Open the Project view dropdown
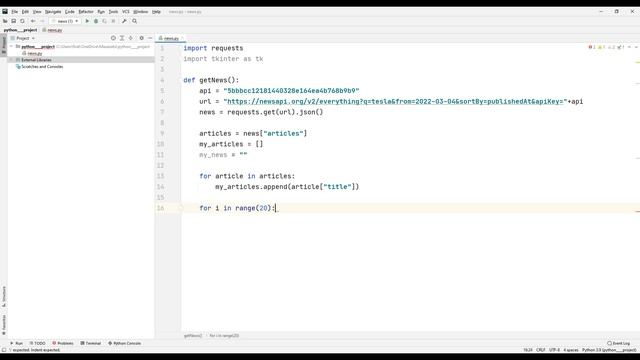The image size is (640, 360). click(x=23, y=38)
